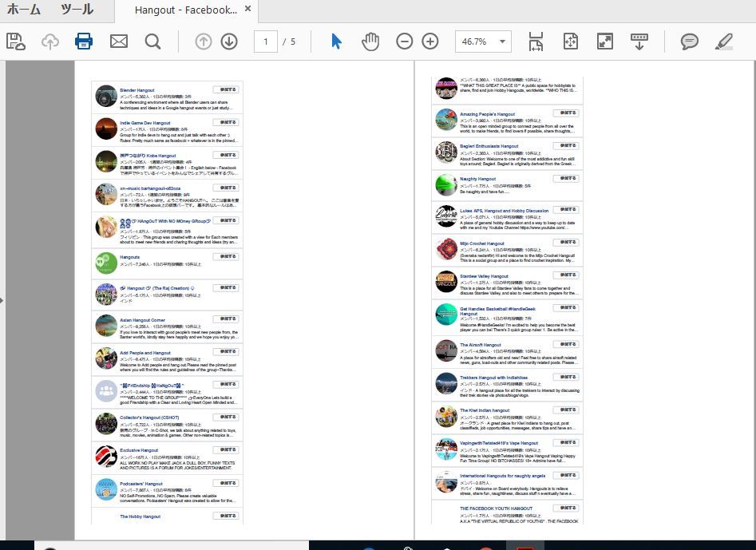Click the Add People and Hangout title

144,353
